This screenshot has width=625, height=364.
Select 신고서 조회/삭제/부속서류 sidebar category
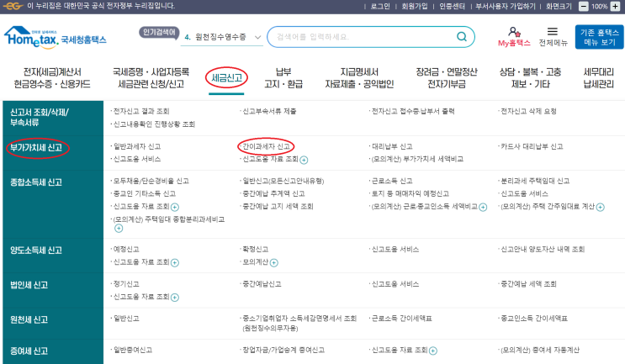[40, 118]
